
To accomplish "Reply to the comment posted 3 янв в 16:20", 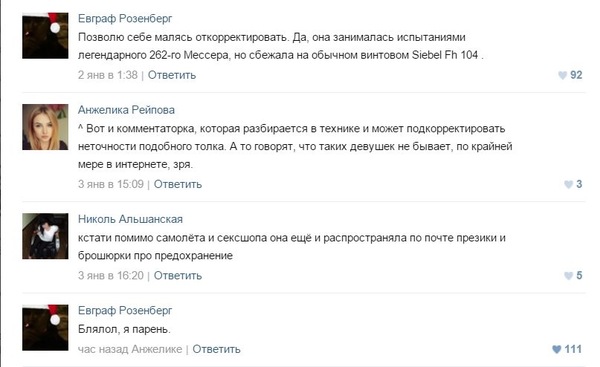I will 178,276.
